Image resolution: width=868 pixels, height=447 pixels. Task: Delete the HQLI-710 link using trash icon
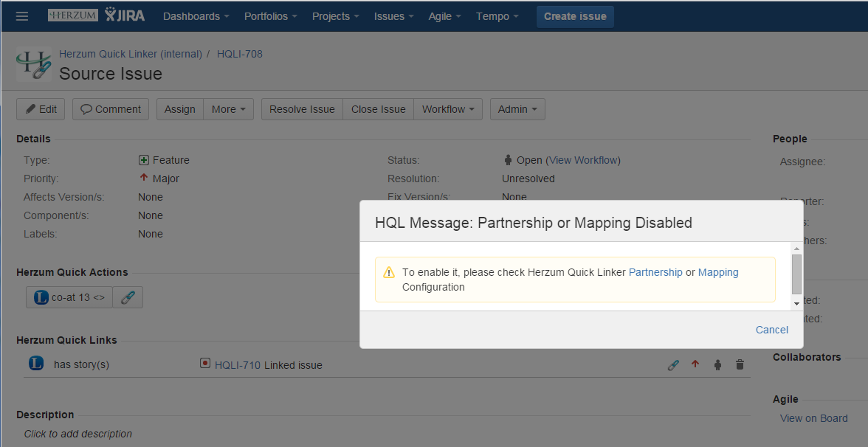tap(740, 364)
